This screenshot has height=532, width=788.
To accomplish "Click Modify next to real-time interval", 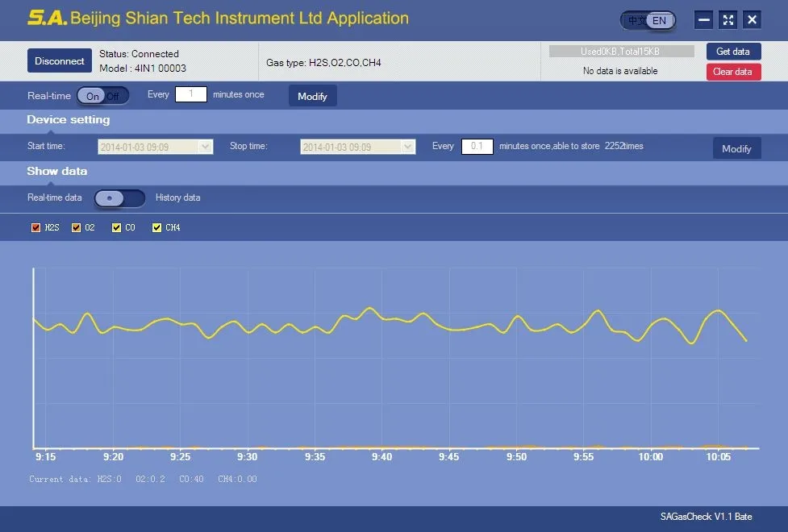I will tap(313, 96).
